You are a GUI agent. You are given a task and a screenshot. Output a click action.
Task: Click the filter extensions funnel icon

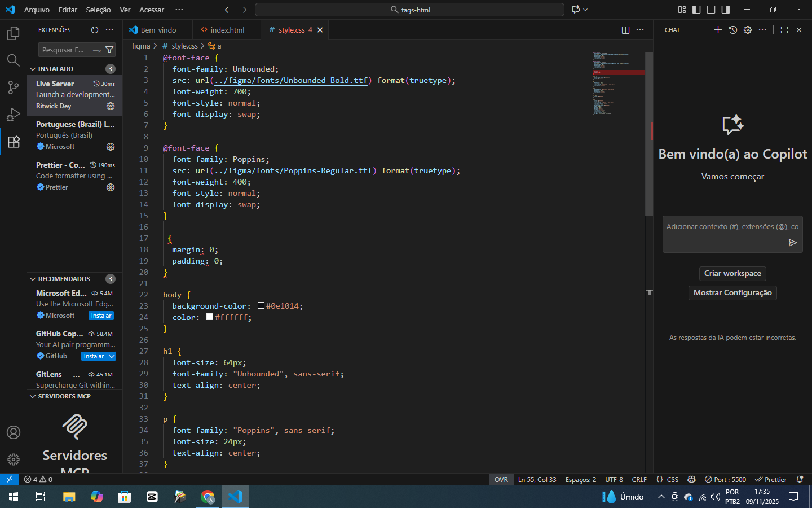click(109, 50)
